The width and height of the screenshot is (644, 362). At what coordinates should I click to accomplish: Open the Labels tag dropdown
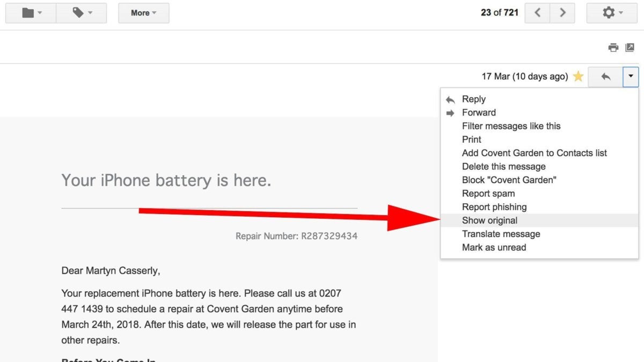point(82,13)
